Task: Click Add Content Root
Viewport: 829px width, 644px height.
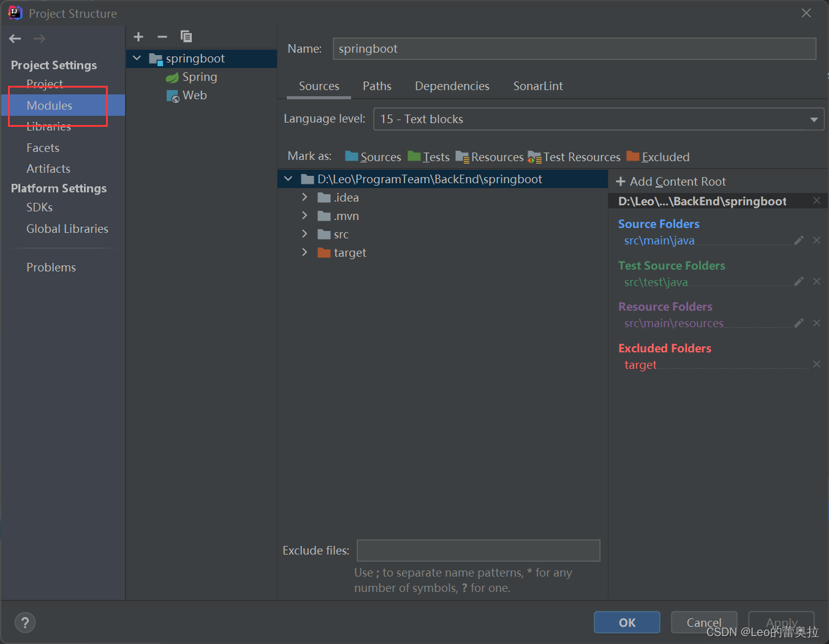Action: coord(671,182)
